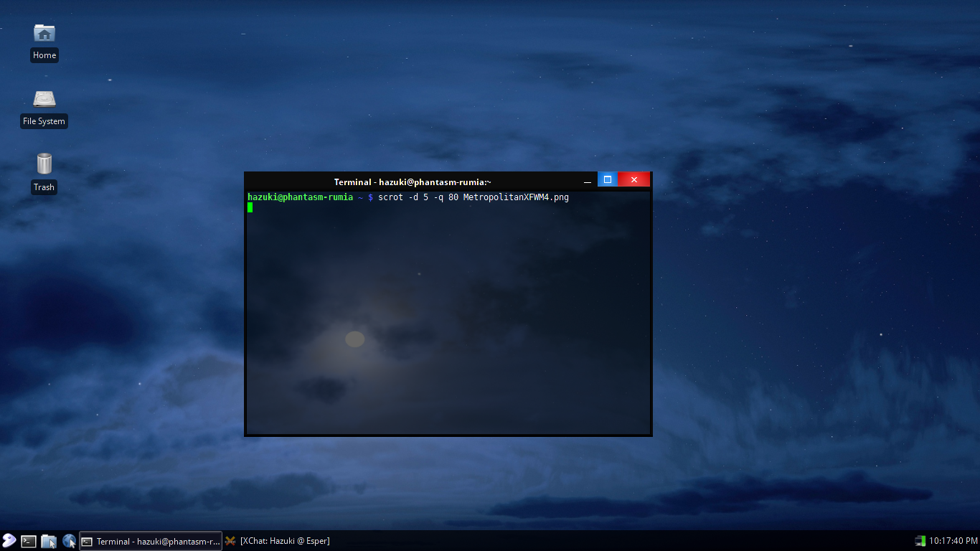Switch to XChat: Hazuki @ Esper taskbar window
This screenshot has width=980, height=551.
(x=278, y=541)
